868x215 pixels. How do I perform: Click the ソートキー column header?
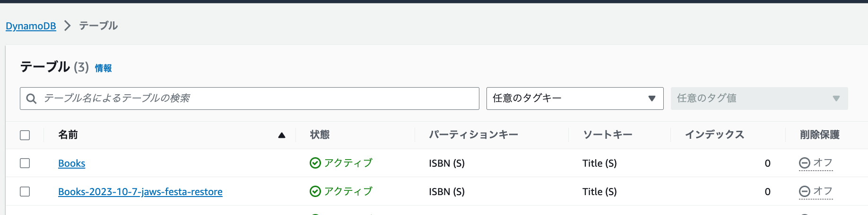(608, 135)
